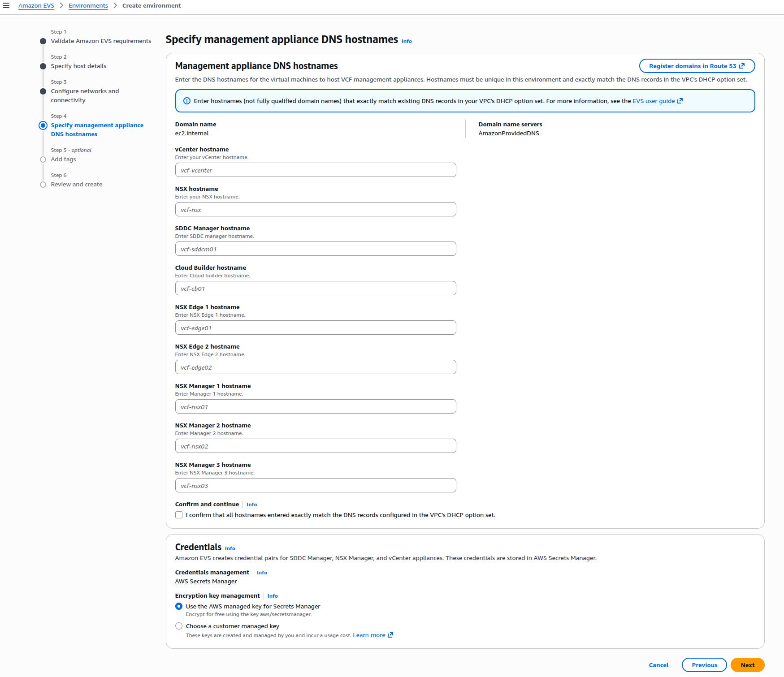Choose a customer managed key
784x677 pixels.
(x=179, y=625)
